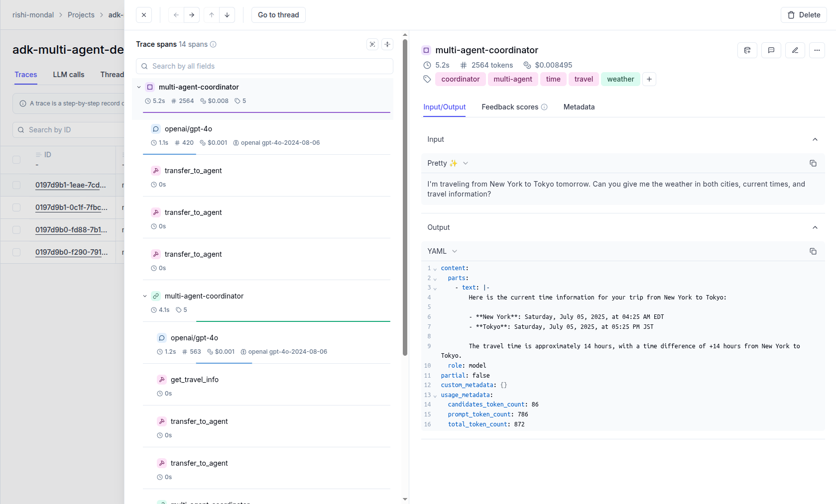This screenshot has height=504, width=836.
Task: Add a tag with the plus button
Action: click(649, 79)
